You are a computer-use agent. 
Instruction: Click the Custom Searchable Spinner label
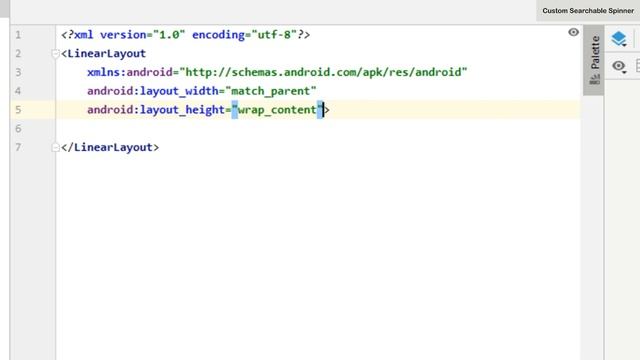[588, 11]
